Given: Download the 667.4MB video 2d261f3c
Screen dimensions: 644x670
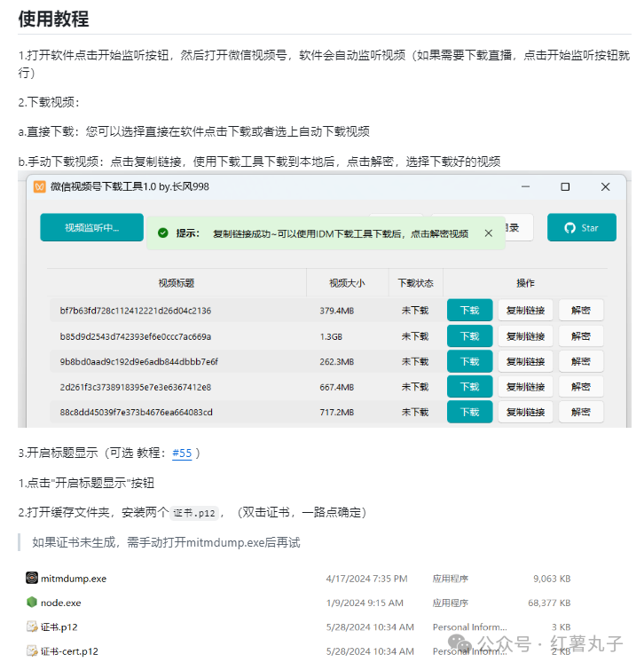Looking at the screenshot, I should pyautogui.click(x=470, y=387).
